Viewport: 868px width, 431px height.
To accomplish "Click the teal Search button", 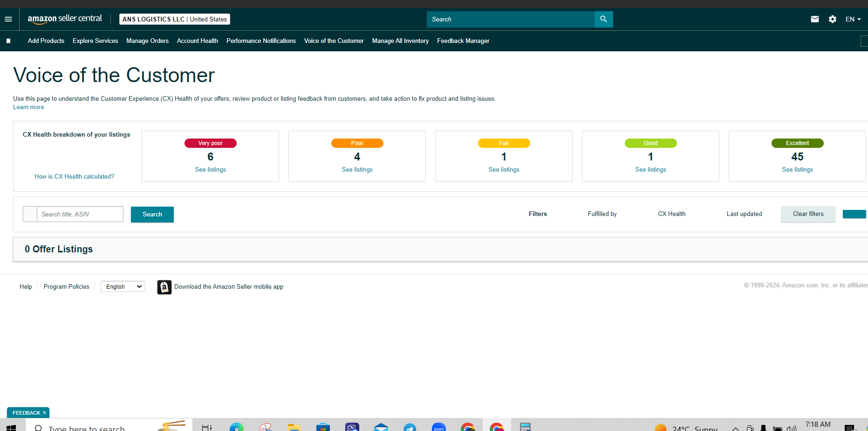I will pos(152,215).
